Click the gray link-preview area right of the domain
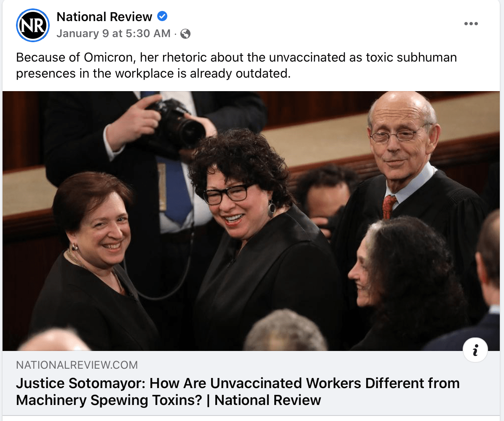 pos(318,364)
